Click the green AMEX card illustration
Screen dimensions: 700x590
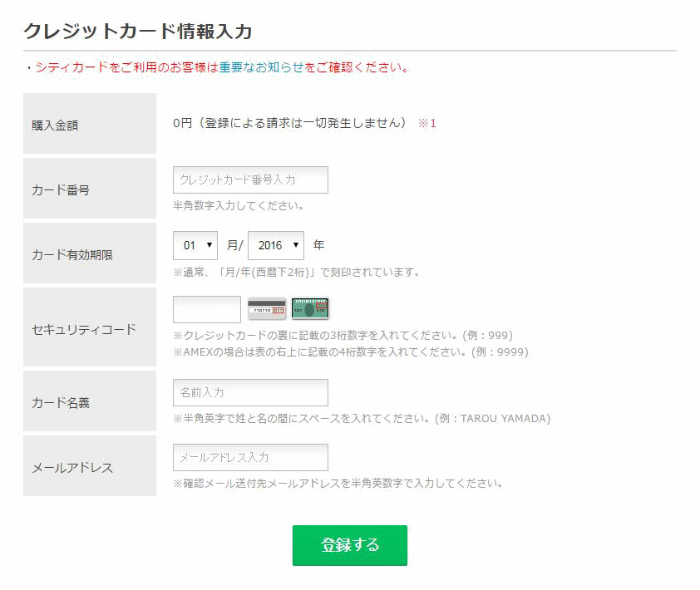point(310,308)
